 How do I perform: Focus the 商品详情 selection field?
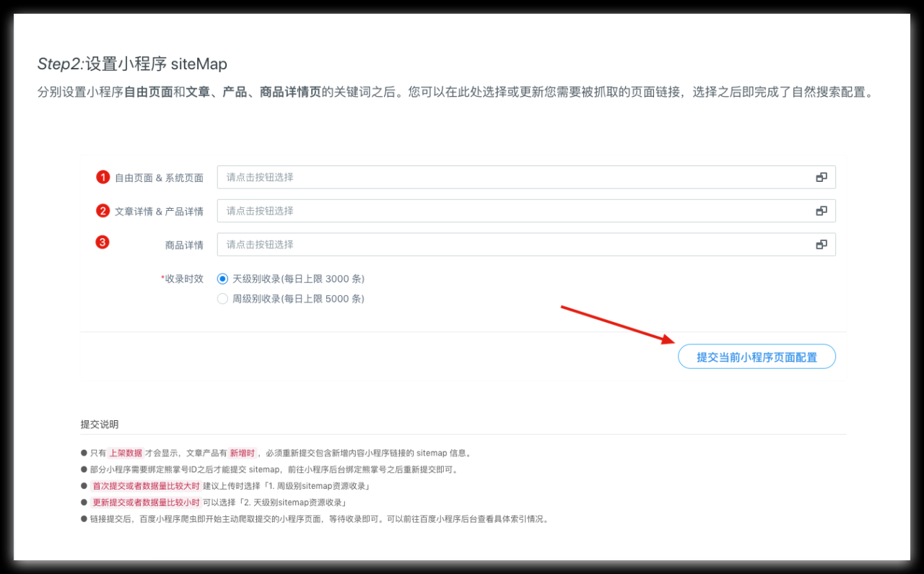pos(513,245)
